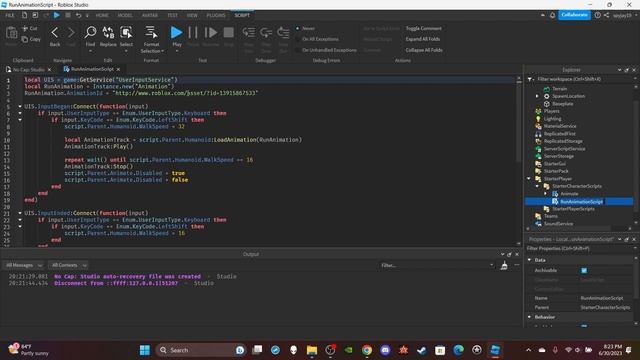Select ServerScriptService in Explorer
The image size is (640, 360).
tap(564, 149)
